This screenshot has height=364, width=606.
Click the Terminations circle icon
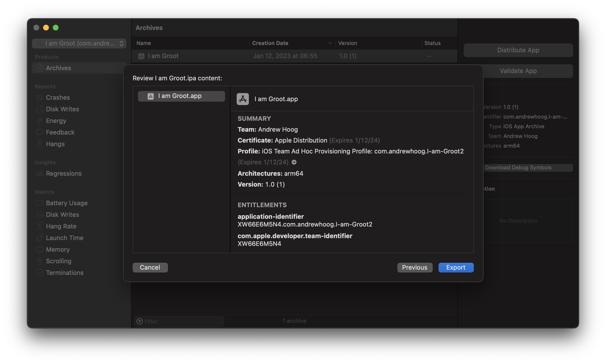tap(39, 273)
